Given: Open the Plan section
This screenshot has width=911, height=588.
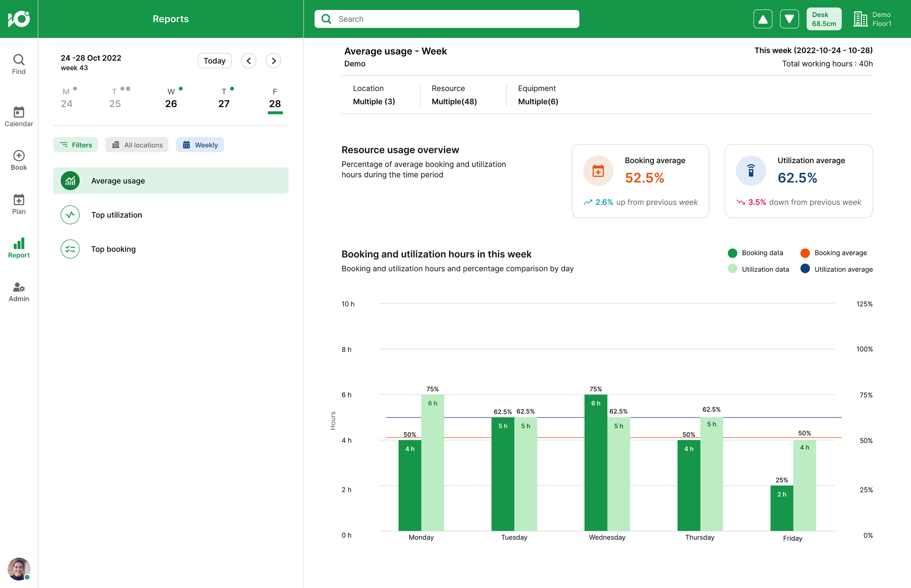Looking at the screenshot, I should (19, 204).
